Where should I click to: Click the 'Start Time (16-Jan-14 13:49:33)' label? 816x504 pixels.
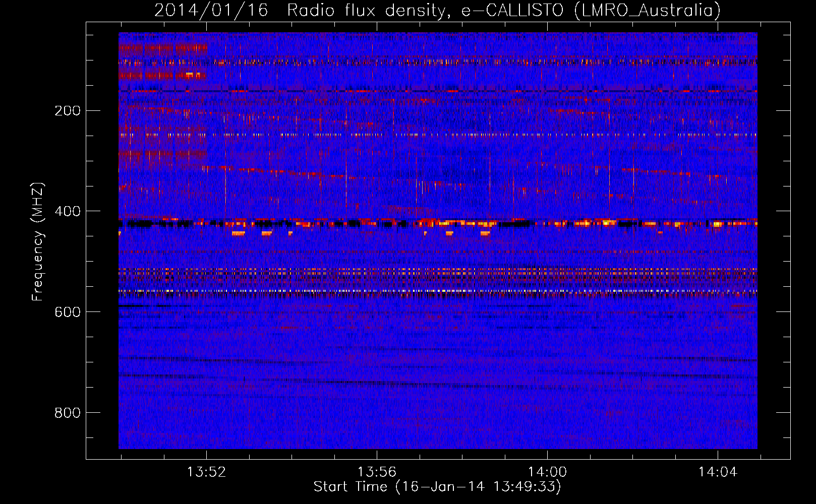pos(437,487)
